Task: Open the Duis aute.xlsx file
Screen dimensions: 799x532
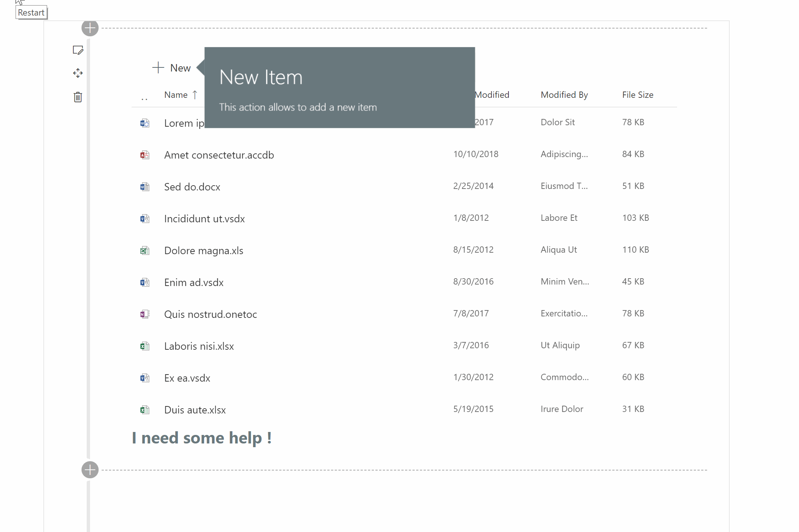Action: click(x=195, y=410)
